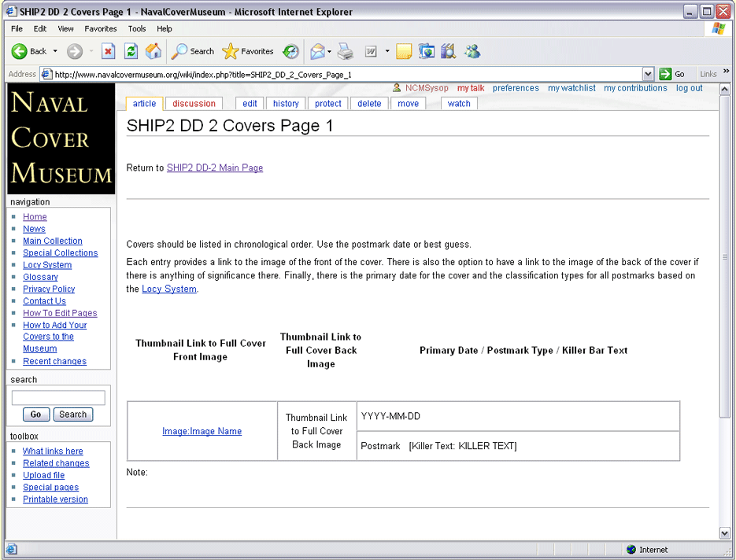
Task: Open the History toolbar icon
Action: (291, 52)
